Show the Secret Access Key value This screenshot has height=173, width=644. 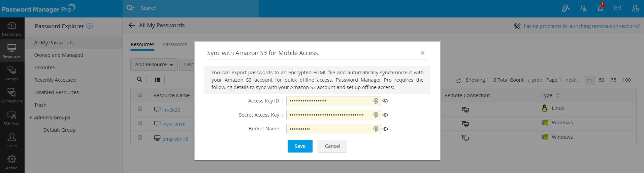coord(386,115)
